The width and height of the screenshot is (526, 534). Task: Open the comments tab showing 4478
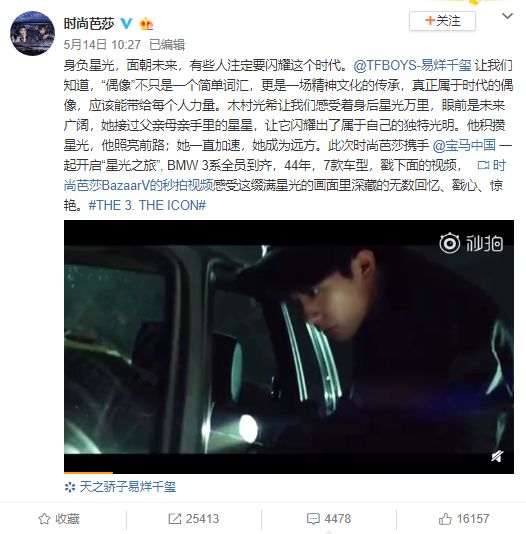tap(329, 519)
